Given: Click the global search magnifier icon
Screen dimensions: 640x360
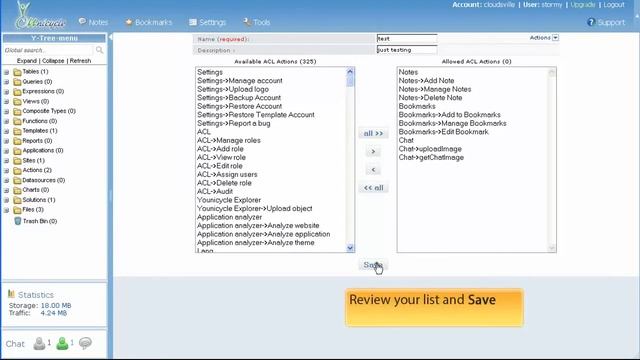Looking at the screenshot, I should pyautogui.click(x=100, y=50).
